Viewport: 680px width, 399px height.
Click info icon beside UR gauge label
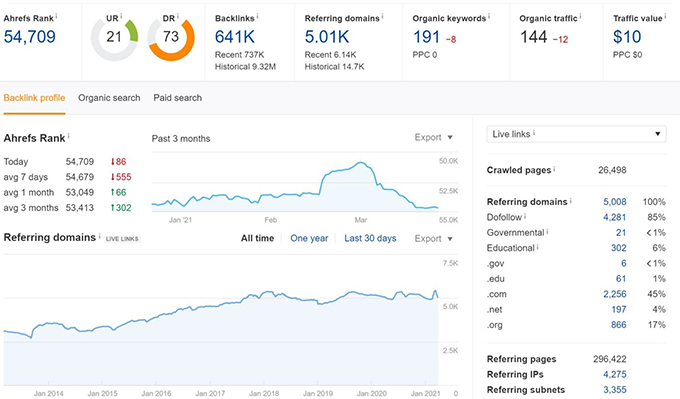coord(121,16)
